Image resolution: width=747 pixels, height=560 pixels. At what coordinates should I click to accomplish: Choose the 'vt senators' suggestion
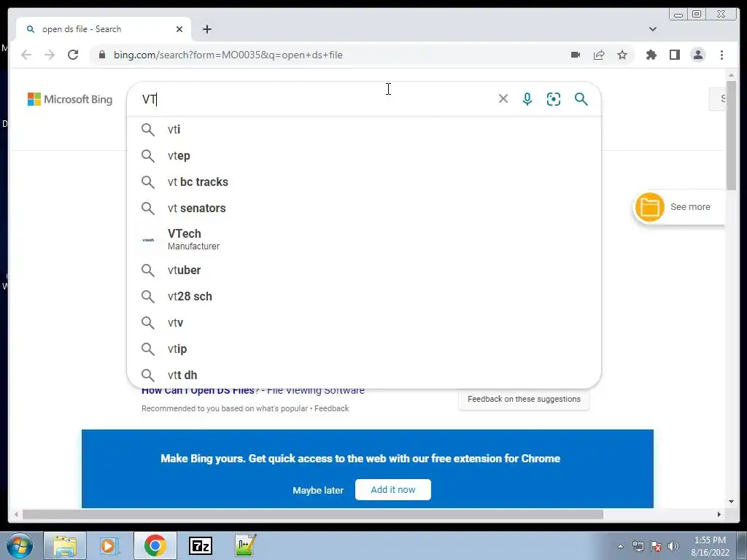364,208
